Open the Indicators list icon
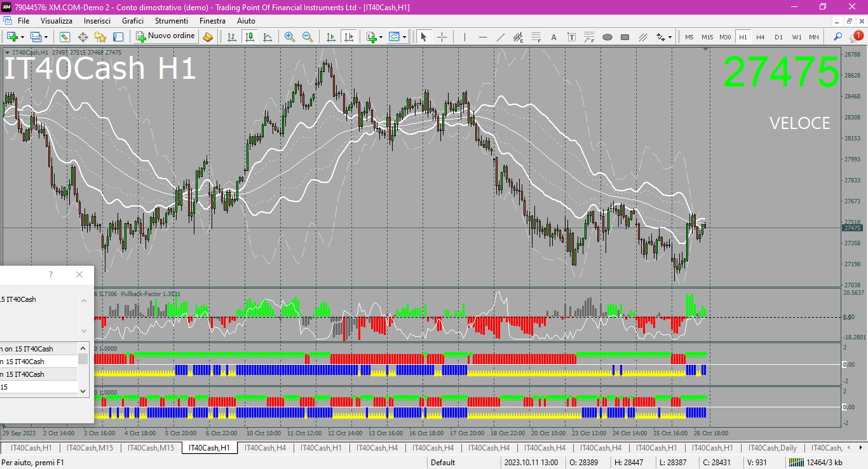This screenshot has width=868, height=469. pos(372,37)
